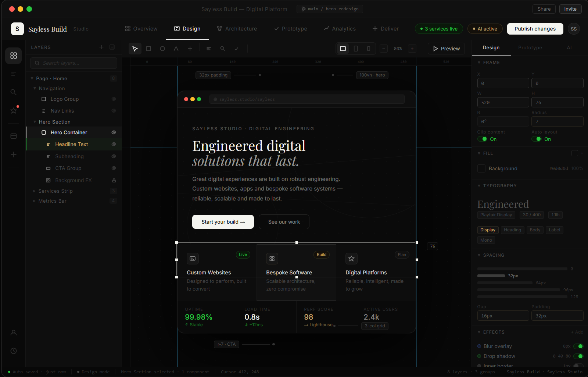Open the Insert plus tool

pos(190,48)
